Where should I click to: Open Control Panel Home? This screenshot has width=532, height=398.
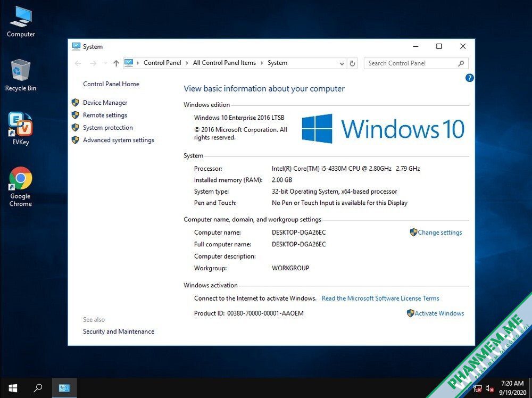click(111, 84)
